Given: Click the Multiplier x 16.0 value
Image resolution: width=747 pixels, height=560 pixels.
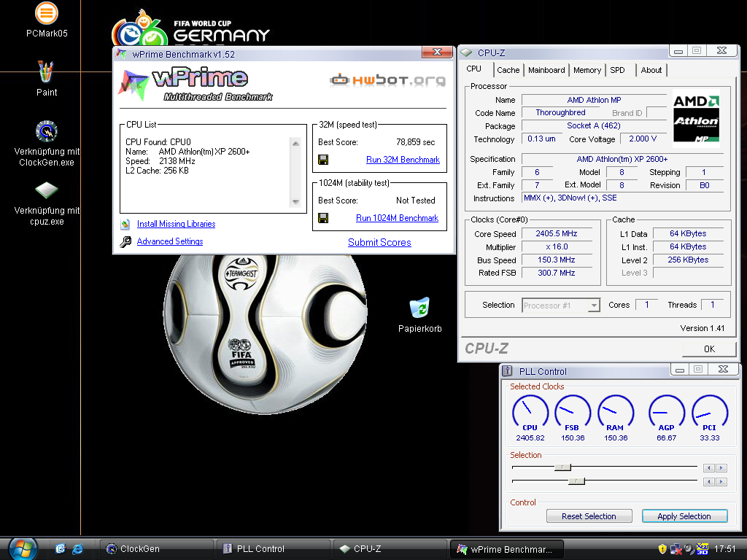Looking at the screenshot, I should tap(557, 246).
